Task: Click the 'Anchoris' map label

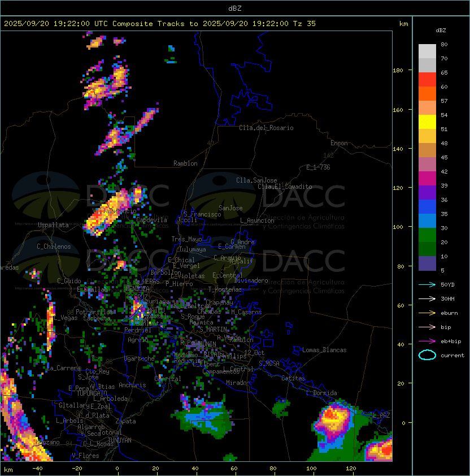Action: click(x=132, y=385)
